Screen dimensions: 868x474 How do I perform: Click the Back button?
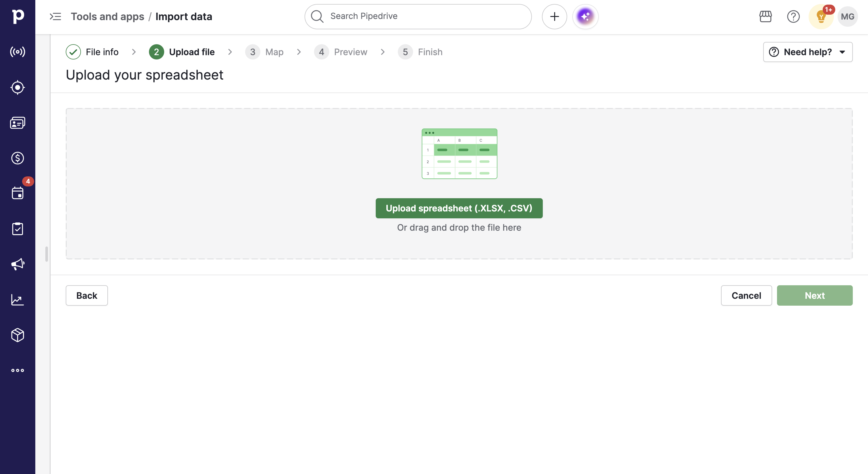pos(87,295)
